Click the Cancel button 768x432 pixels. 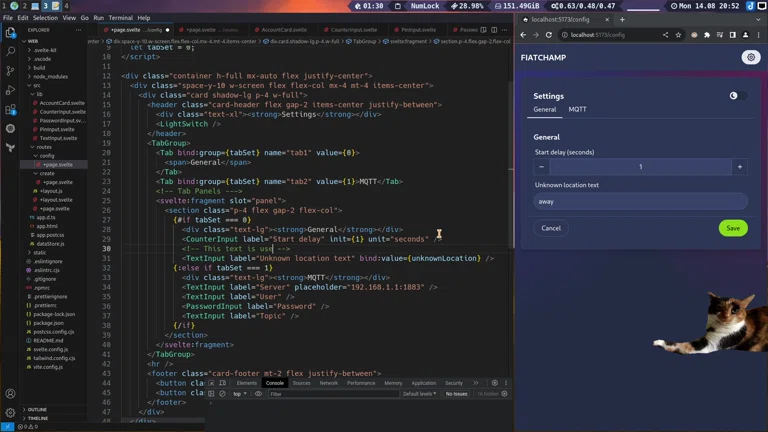[x=551, y=228]
